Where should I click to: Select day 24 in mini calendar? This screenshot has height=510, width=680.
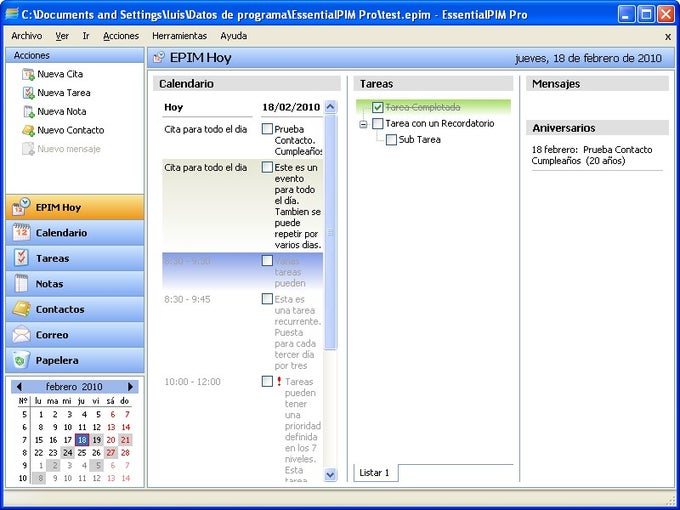click(67, 453)
